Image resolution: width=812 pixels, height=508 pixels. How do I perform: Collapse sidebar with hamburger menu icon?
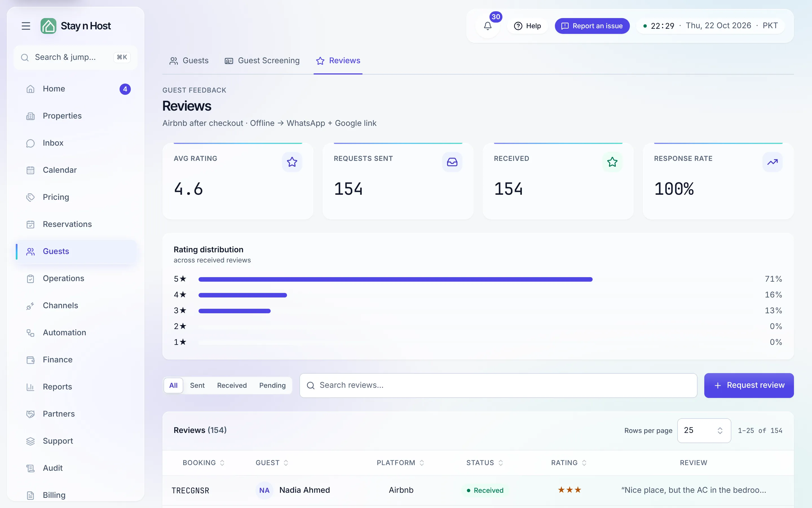26,26
